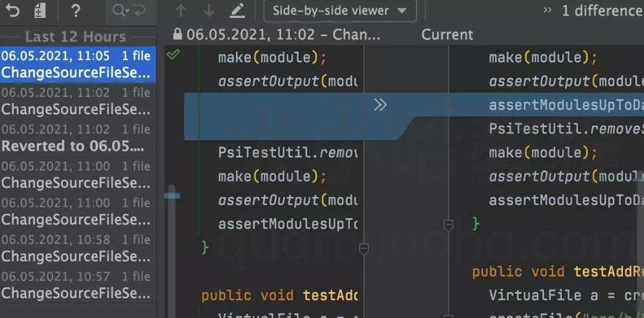This screenshot has width=644, height=318.
Task: Go to next difference down arrow
Action: 209,10
